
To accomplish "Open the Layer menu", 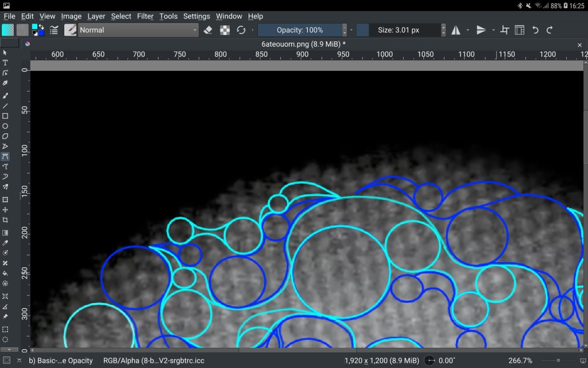I will point(96,16).
